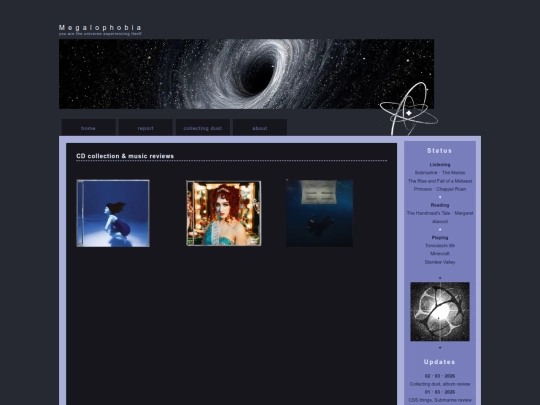Click the Megalophobia site title
This screenshot has height=405, width=540.
pos(100,28)
